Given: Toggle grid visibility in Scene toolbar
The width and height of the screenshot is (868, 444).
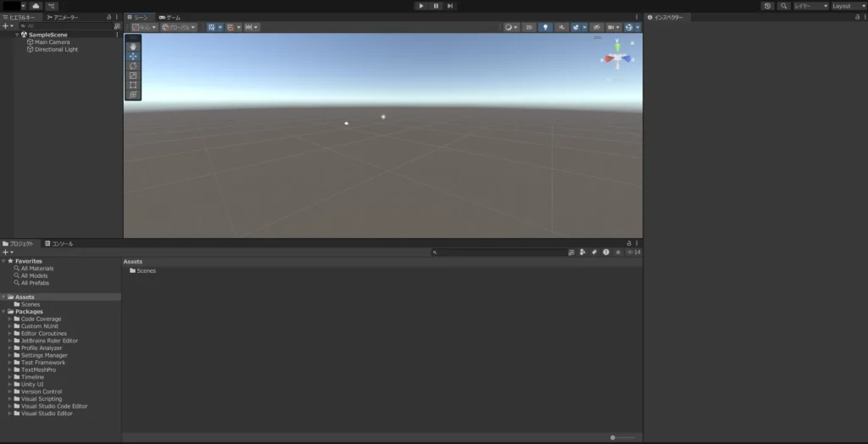Looking at the screenshot, I should click(x=211, y=27).
